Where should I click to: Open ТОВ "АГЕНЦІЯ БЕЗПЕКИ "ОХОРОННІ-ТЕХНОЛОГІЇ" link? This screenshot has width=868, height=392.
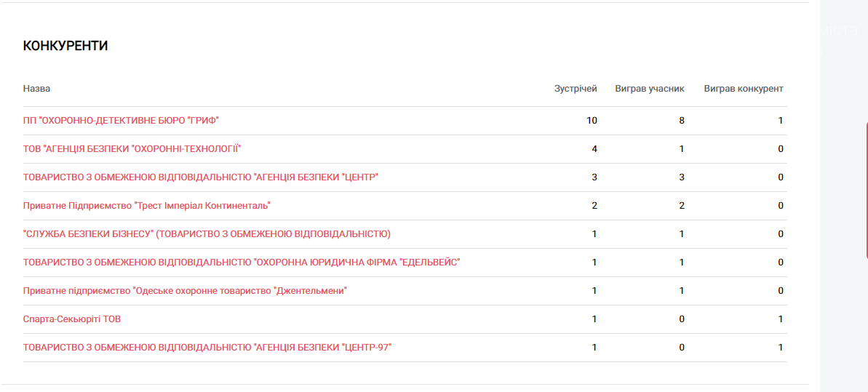pos(132,148)
